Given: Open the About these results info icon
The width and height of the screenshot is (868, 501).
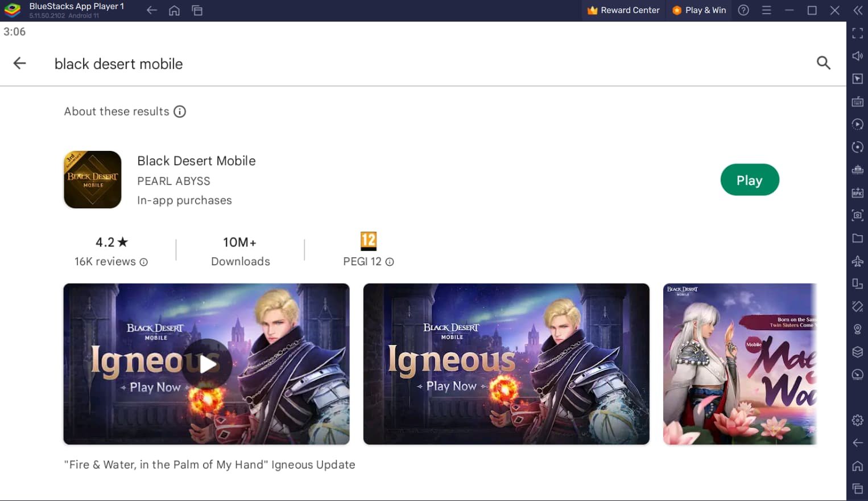Looking at the screenshot, I should (180, 112).
